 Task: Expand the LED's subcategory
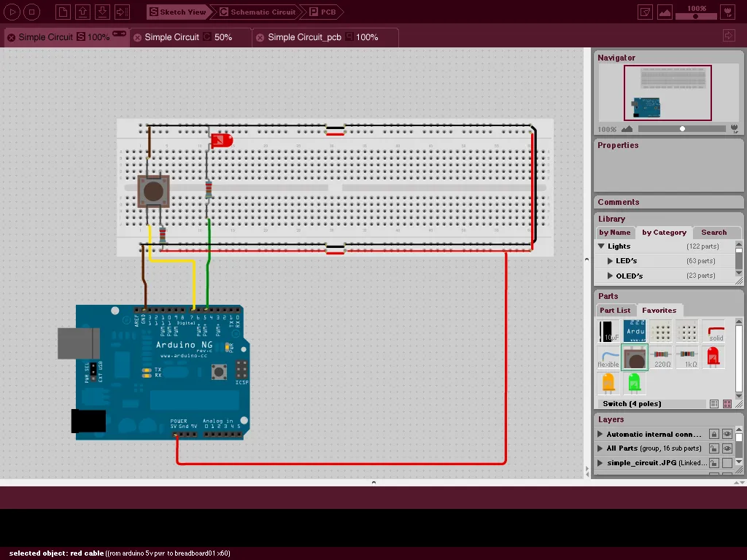pyautogui.click(x=610, y=261)
